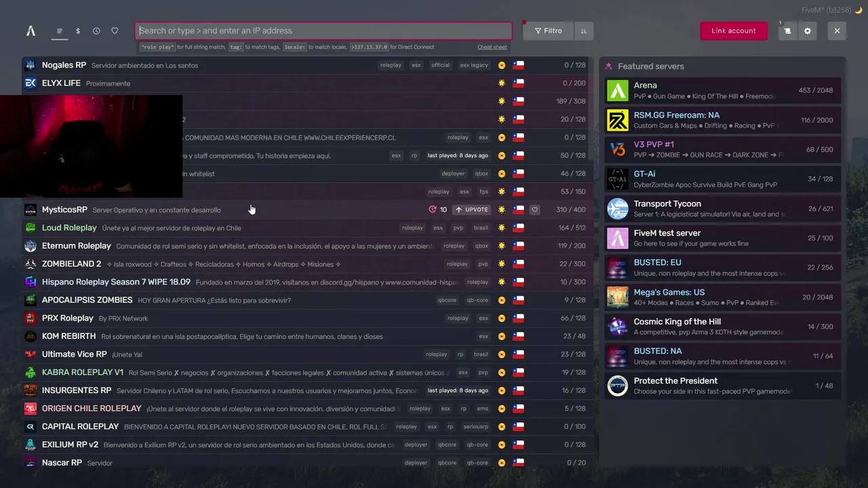The width and height of the screenshot is (868, 488).
Task: Click the APOCALIPSIS ZOMBIES server logo
Action: tap(31, 300)
